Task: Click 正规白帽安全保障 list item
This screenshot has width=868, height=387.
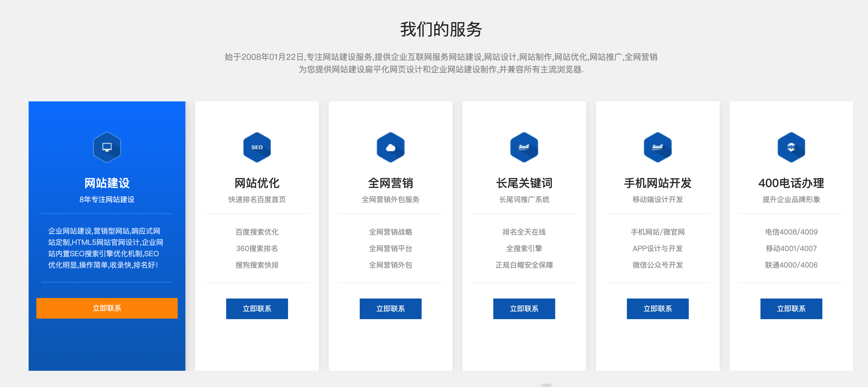Action: 524,265
